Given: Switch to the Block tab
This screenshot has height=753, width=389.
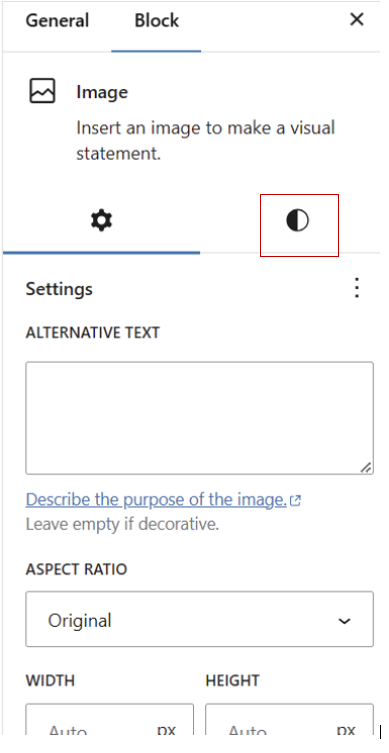Looking at the screenshot, I should [157, 21].
